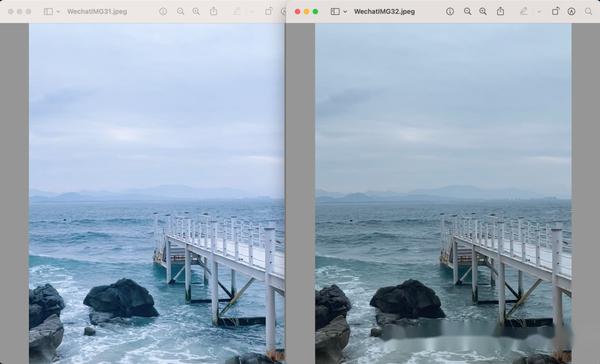Rotate WechatIMG31.jpeg image
This screenshot has width=600, height=364.
(x=269, y=11)
